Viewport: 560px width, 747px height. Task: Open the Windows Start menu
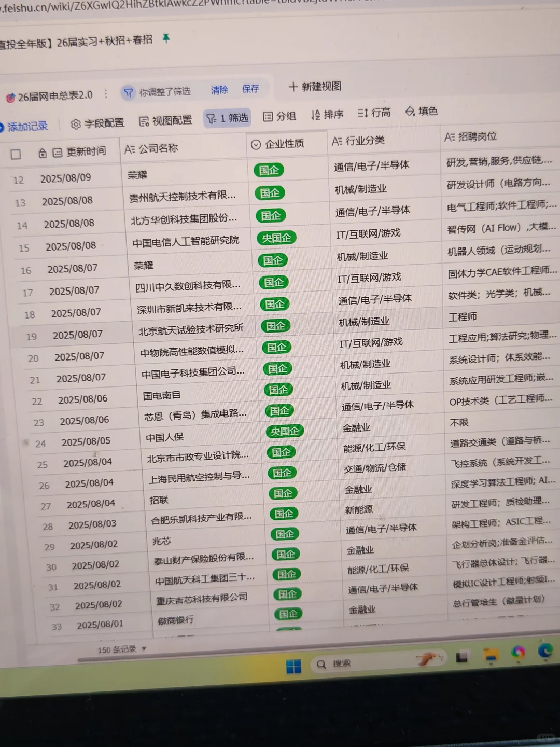(x=293, y=667)
